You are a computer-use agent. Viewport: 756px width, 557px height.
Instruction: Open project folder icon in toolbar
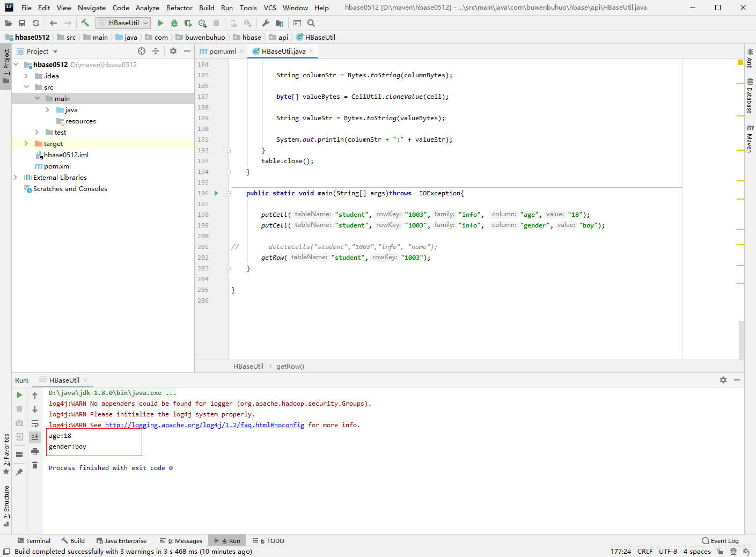point(8,23)
